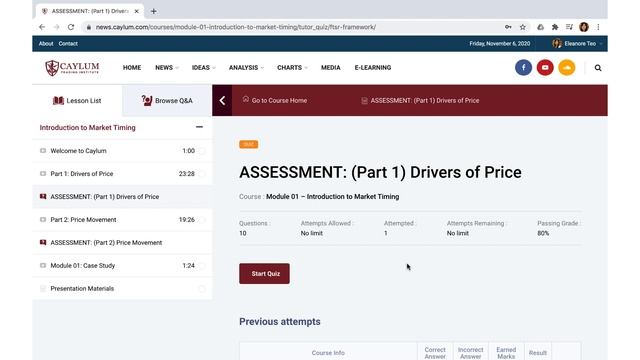640x360 pixels.
Task: Expand the ANALYSIS menu
Action: pos(246,68)
